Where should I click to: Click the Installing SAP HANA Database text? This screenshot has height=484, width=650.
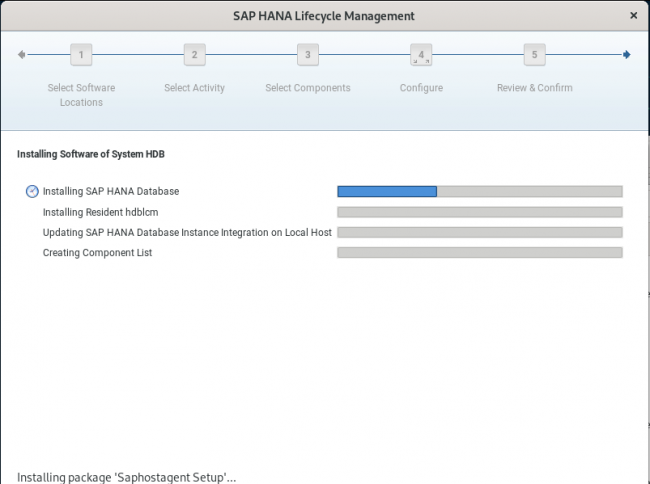click(x=111, y=191)
